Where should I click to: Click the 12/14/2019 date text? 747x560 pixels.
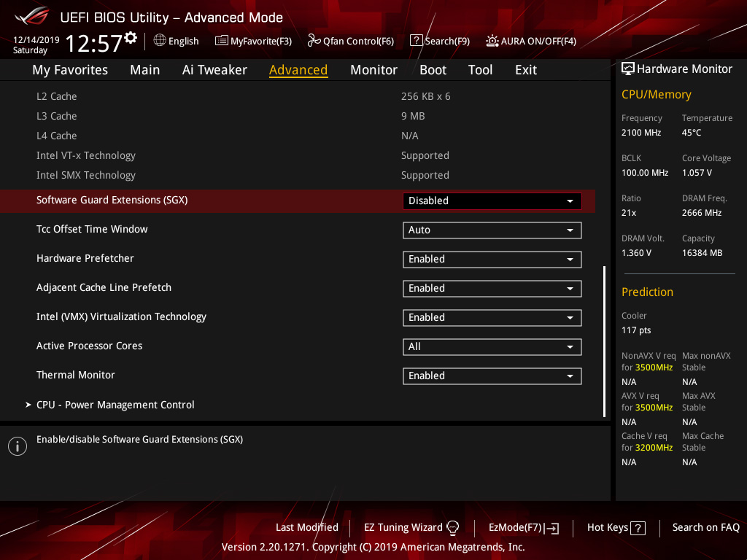[x=36, y=39]
